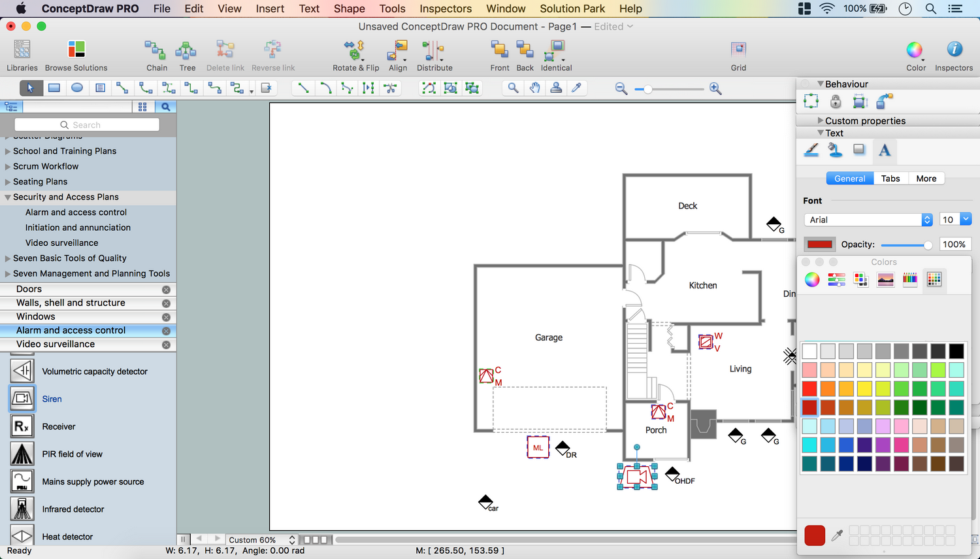The image size is (980, 559).
Task: Activate the Chain connection mode icon
Action: [x=155, y=50]
